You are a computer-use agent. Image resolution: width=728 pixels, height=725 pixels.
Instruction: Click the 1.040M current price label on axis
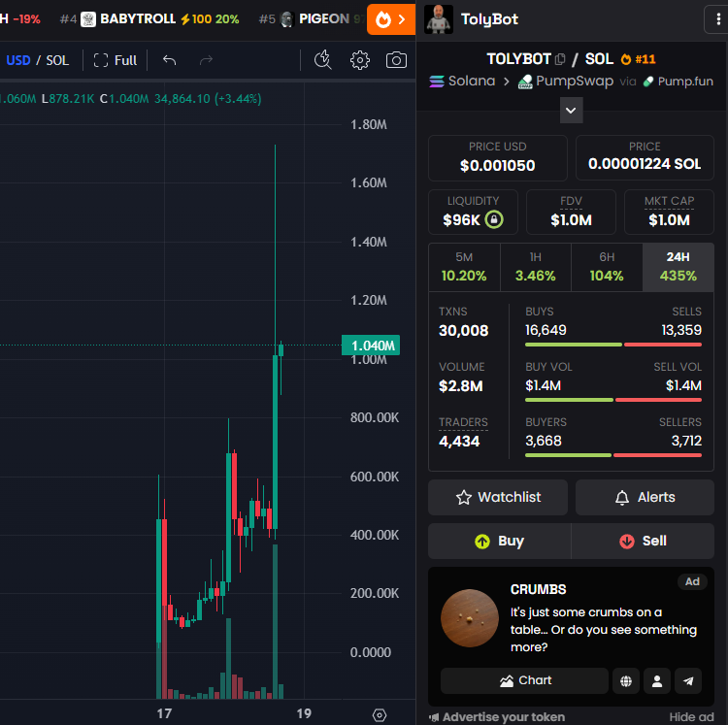pyautogui.click(x=371, y=346)
